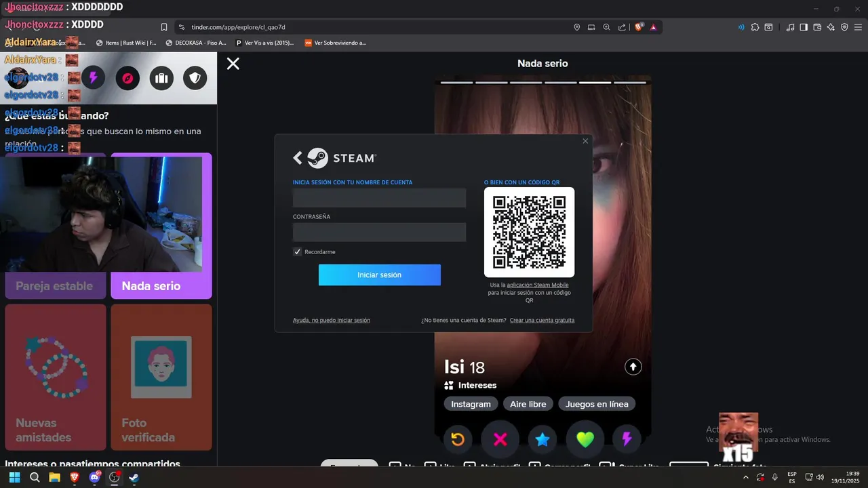Screen dimensions: 868x488
Task: Open the Brave VPN shield icon
Action: [844, 27]
